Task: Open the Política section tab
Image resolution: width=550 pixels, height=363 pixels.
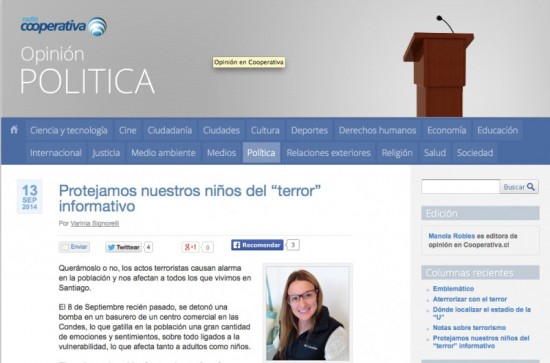Action: (x=261, y=153)
